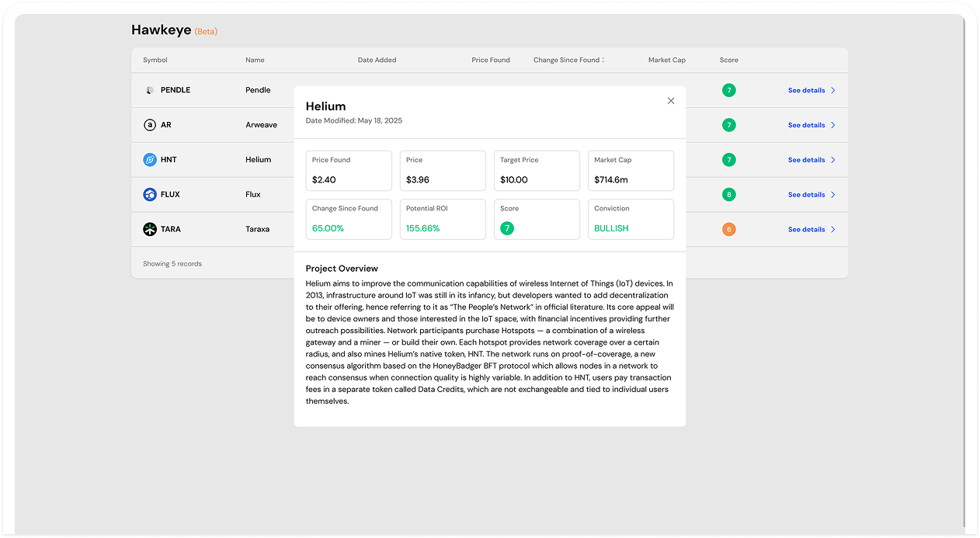980x538 pixels.
Task: Click the Helium name cell in table
Action: pyautogui.click(x=259, y=160)
